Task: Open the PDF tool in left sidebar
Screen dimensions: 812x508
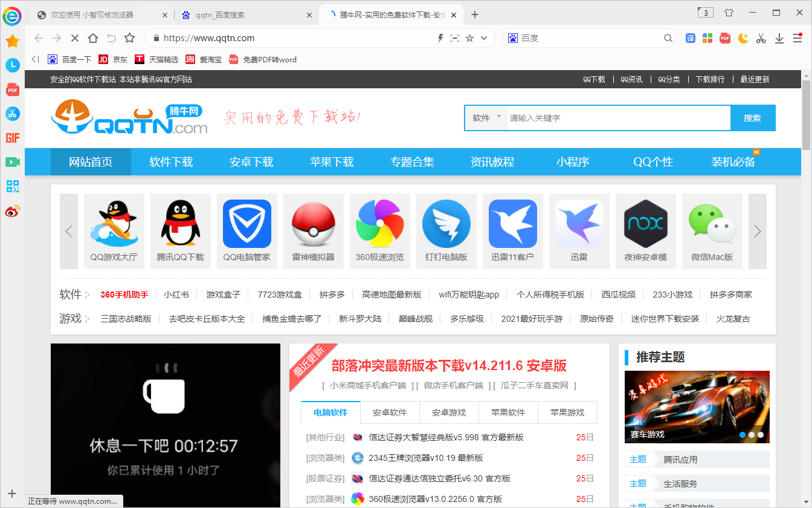Action: coord(12,90)
